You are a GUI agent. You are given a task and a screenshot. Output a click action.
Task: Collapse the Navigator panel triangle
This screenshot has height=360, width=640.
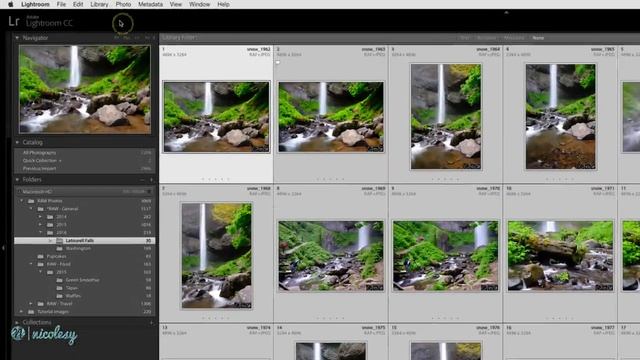17,38
